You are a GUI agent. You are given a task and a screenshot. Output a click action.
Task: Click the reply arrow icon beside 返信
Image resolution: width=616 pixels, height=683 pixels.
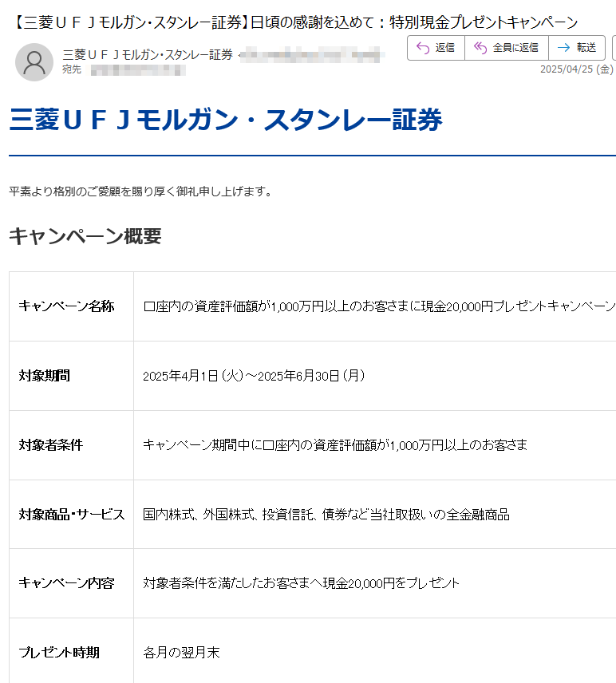(423, 48)
